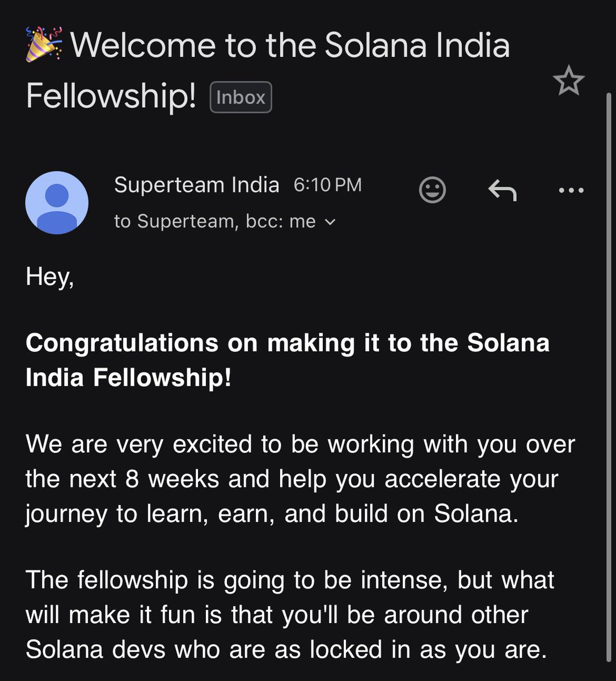616x681 pixels.
Task: Click the word 'Fellowship!' in the subject
Action: point(111,96)
